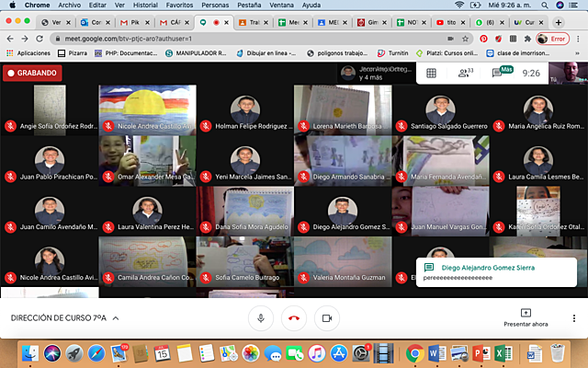
Task: Select Omar Alexander Mesa video tile
Action: coord(147,160)
